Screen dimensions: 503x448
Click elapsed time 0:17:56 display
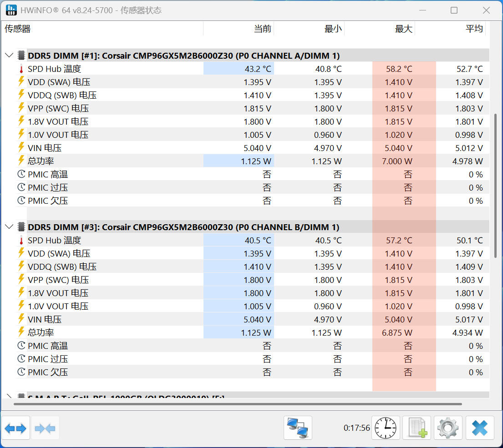[x=356, y=428]
